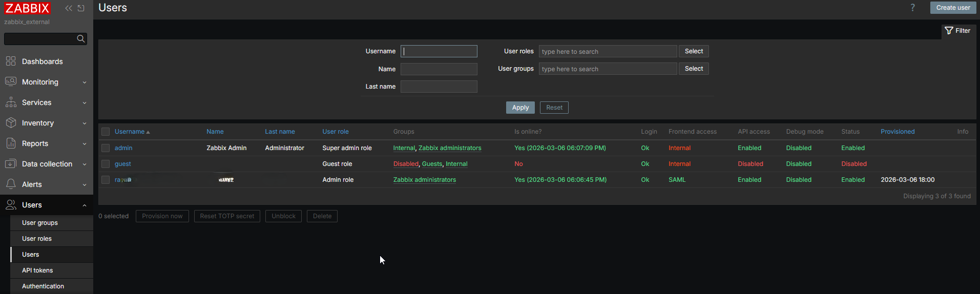Open User groups submenu item
The width and height of the screenshot is (980, 294).
point(40,223)
